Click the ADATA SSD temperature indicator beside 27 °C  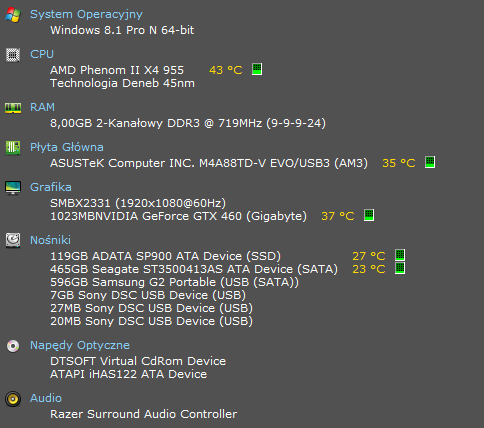tap(400, 255)
